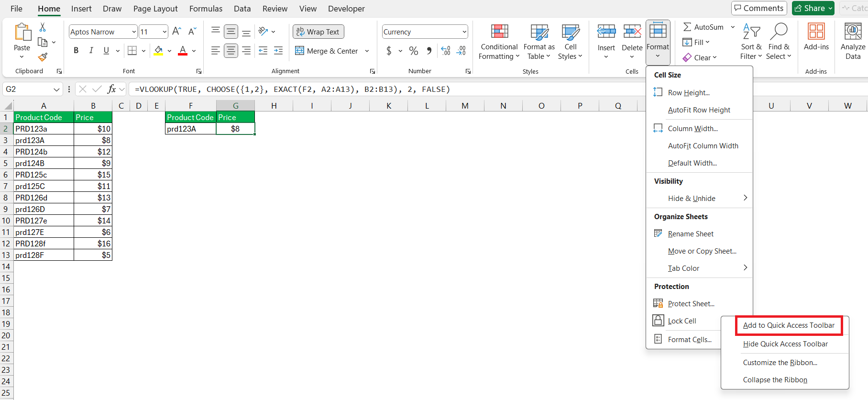Click Merge & Center button
The height and width of the screenshot is (400, 868).
pos(327,51)
